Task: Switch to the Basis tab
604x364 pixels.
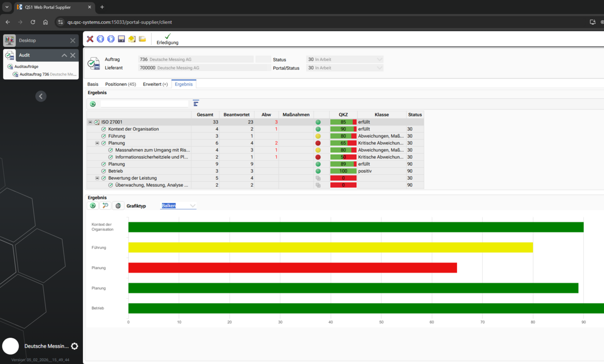Action: [93, 84]
